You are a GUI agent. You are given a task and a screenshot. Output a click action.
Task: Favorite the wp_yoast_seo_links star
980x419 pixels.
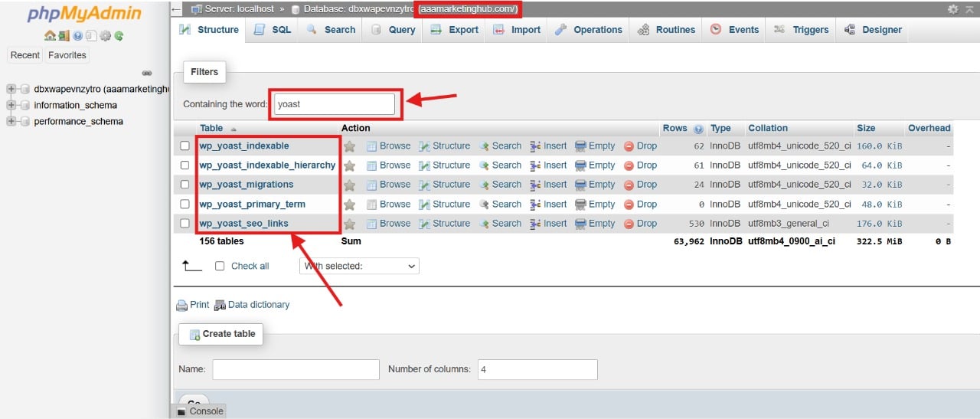(350, 224)
